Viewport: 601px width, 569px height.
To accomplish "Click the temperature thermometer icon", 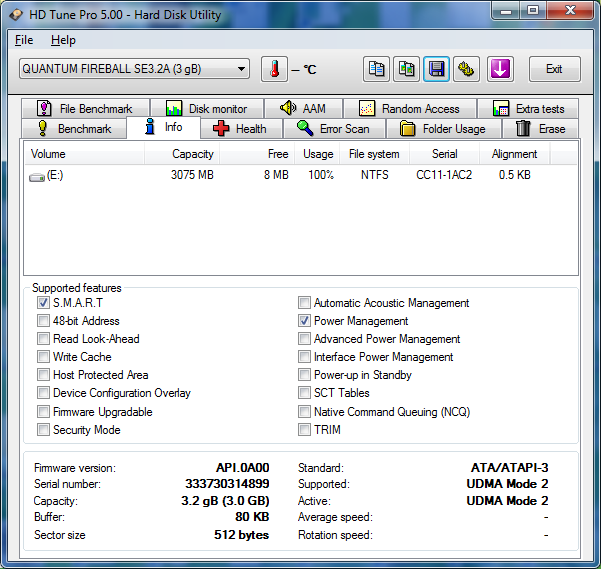I will coord(274,69).
